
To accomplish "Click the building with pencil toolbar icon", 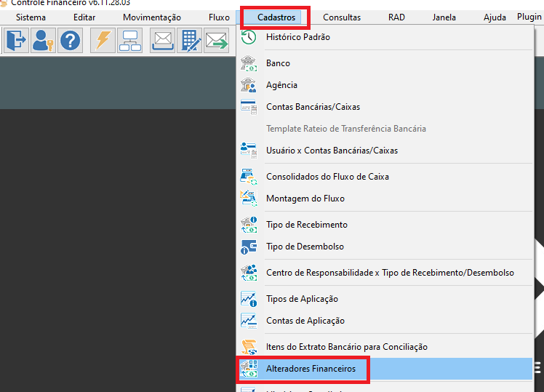I will coord(189,41).
